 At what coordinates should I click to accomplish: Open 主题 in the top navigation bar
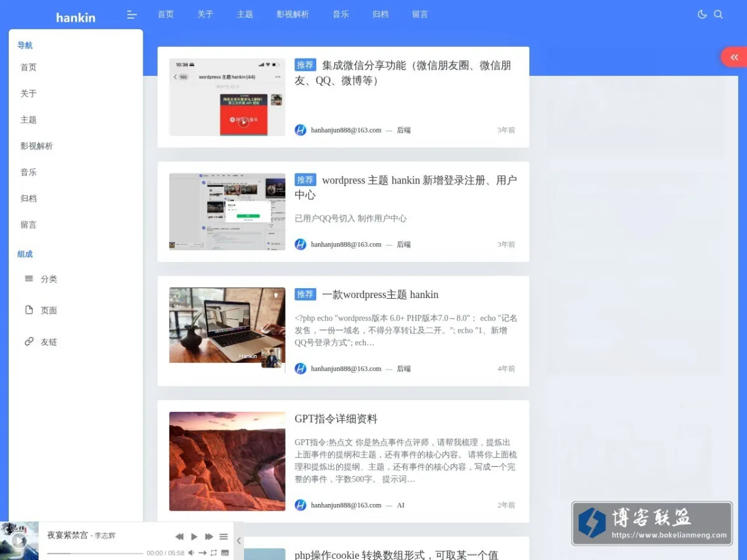pyautogui.click(x=245, y=14)
